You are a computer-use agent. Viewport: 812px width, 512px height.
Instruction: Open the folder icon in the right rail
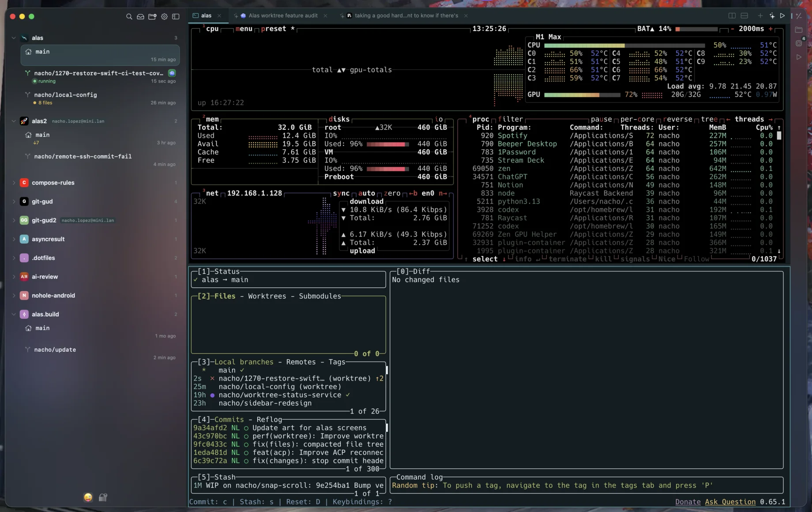tap(799, 30)
